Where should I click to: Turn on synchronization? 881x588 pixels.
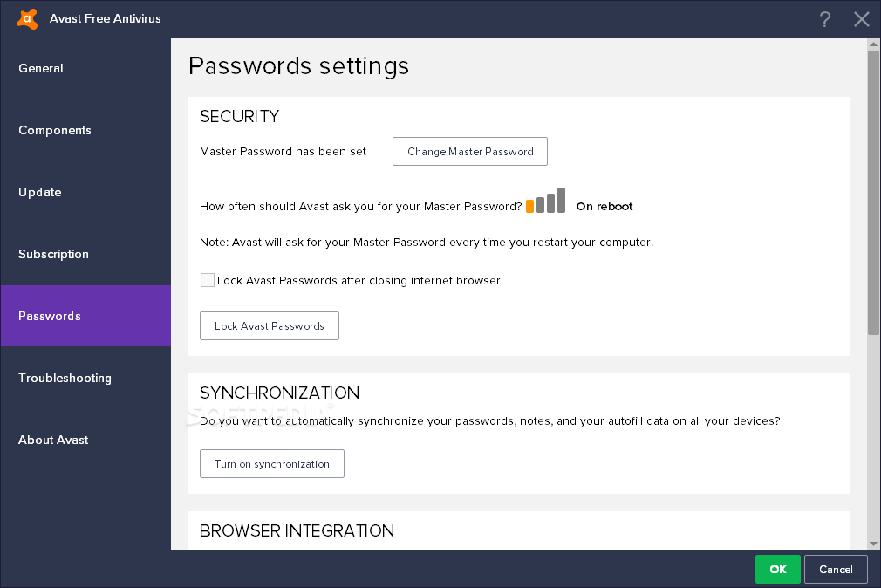(x=272, y=464)
